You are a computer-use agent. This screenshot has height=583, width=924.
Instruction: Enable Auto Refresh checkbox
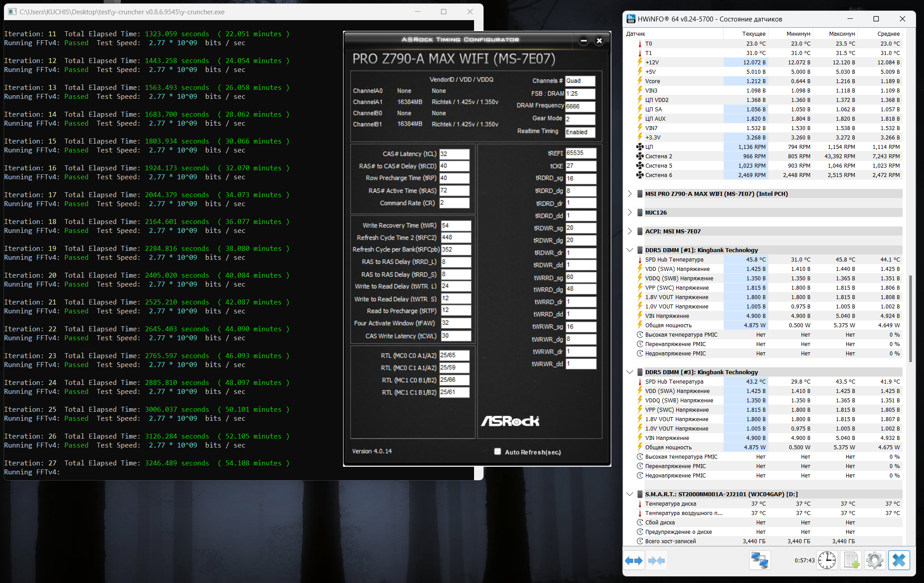coord(497,452)
